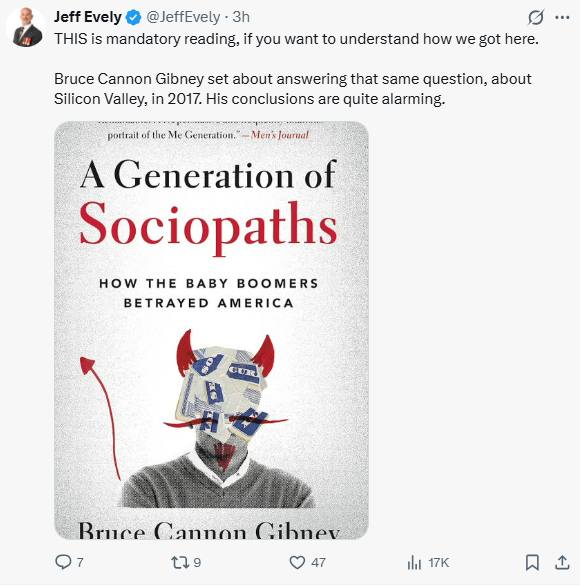The image size is (580, 586).
Task: Click the tweet text about Bruce Cannon Gibney
Action: click(293, 89)
